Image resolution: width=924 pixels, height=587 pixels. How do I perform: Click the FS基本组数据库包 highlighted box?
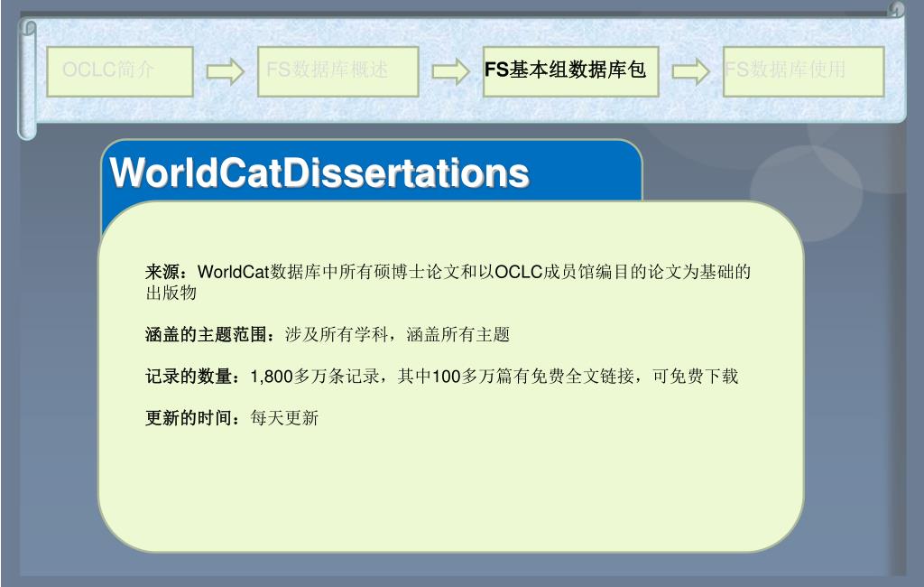(570, 71)
